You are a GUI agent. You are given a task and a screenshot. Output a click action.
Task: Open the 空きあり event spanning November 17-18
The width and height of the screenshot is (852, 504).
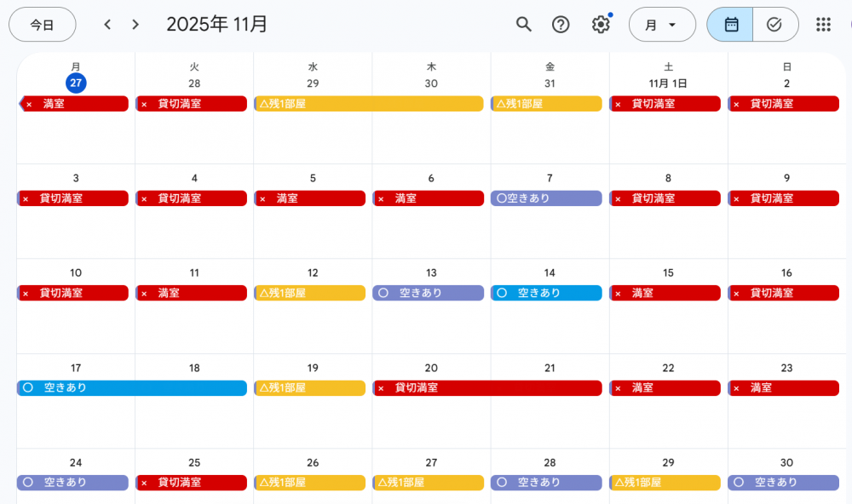pos(132,387)
